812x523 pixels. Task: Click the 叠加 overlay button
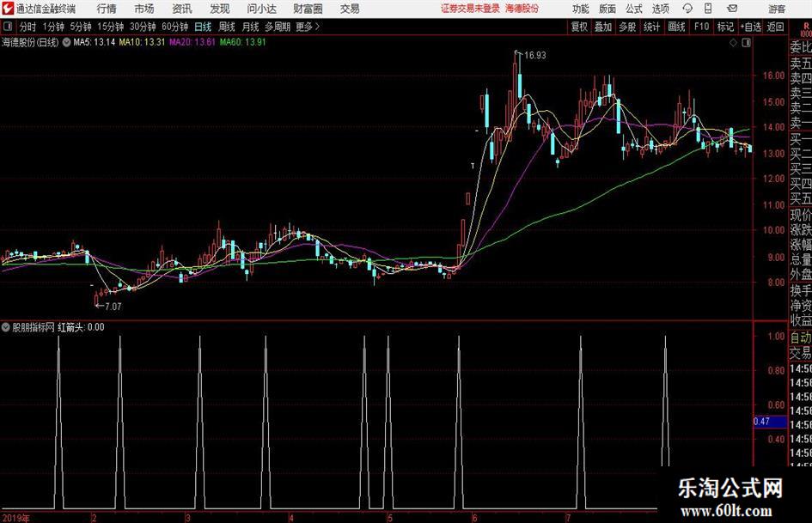coord(603,27)
